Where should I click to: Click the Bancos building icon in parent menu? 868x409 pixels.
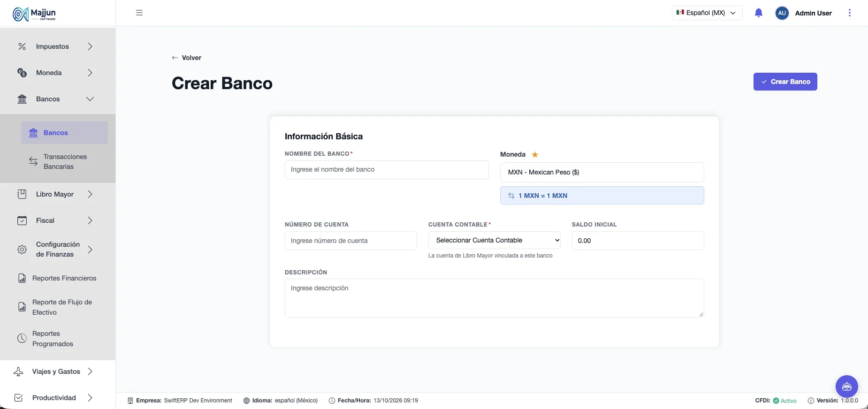tap(22, 99)
